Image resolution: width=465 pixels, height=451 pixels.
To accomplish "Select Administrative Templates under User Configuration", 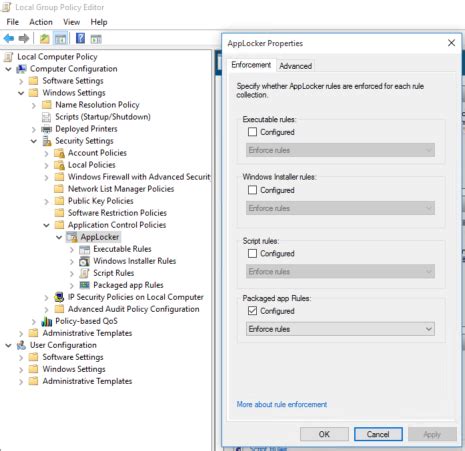I will point(87,381).
